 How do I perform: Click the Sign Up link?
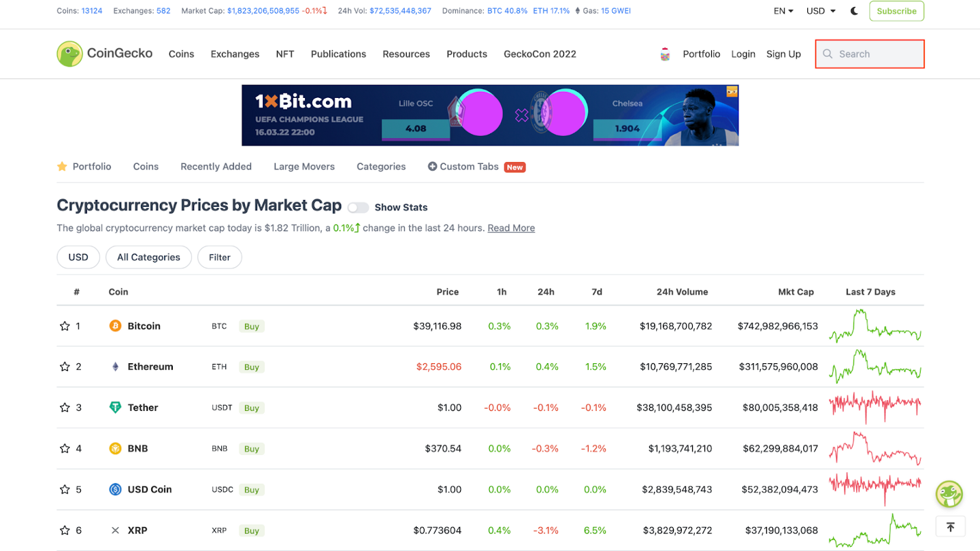[x=783, y=54]
